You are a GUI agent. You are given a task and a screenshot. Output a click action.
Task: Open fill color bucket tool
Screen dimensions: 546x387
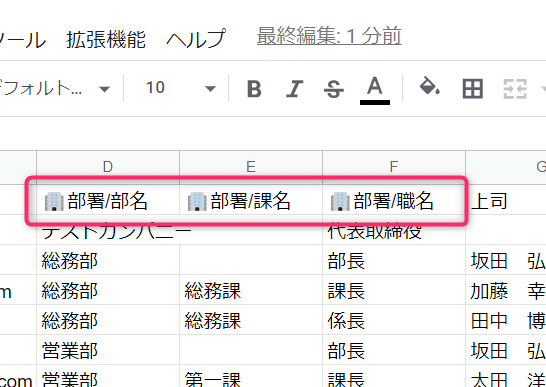coord(429,87)
